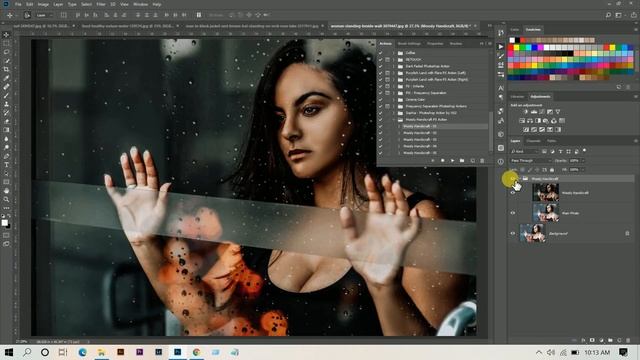This screenshot has height=360, width=640.
Task: Select the Zoom tool in the toolbox
Action: (6, 199)
